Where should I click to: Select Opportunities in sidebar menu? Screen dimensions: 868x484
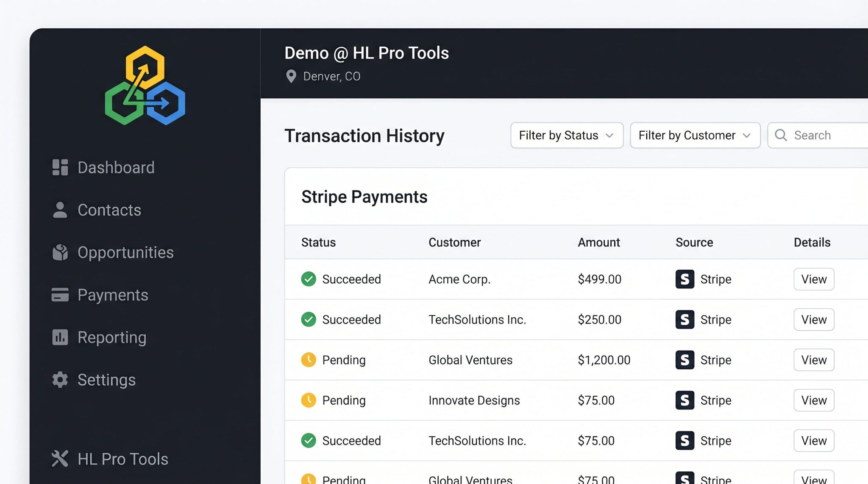click(x=113, y=252)
